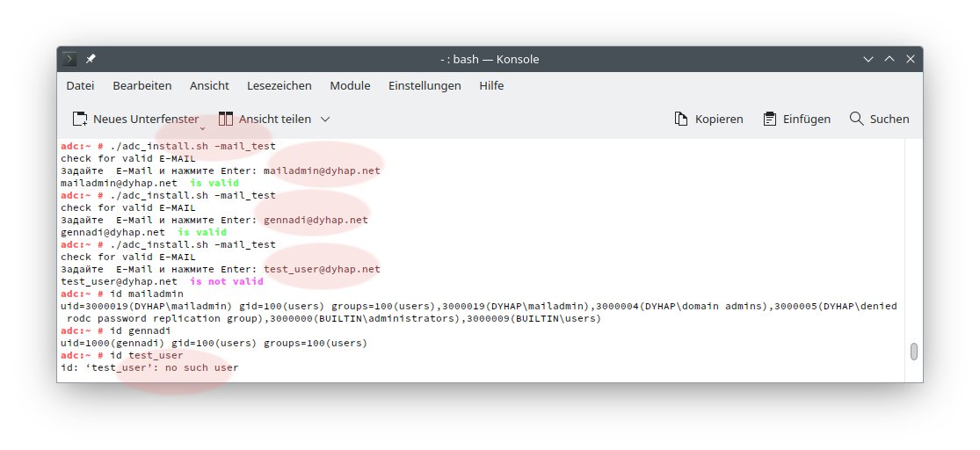Viewport: 980px width, 450px height.
Task: Open a new tab with Neues Unterfenster
Action: coord(135,119)
